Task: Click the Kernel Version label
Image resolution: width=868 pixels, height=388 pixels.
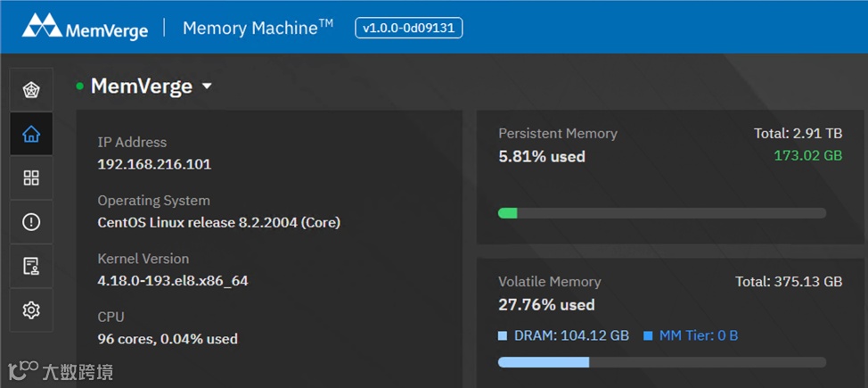Action: click(143, 259)
